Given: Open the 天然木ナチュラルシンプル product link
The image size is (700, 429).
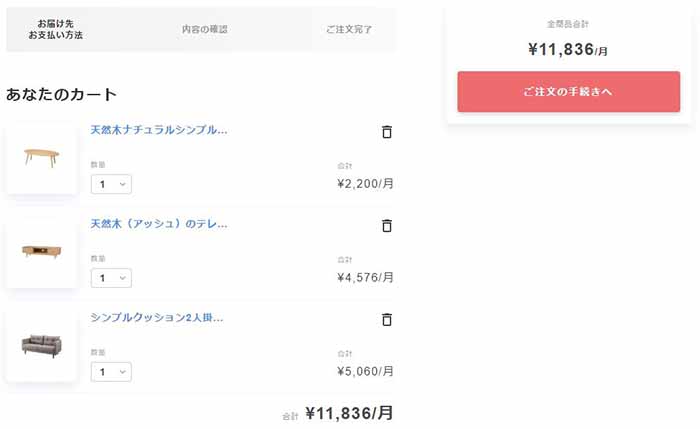Looking at the screenshot, I should click(x=158, y=130).
